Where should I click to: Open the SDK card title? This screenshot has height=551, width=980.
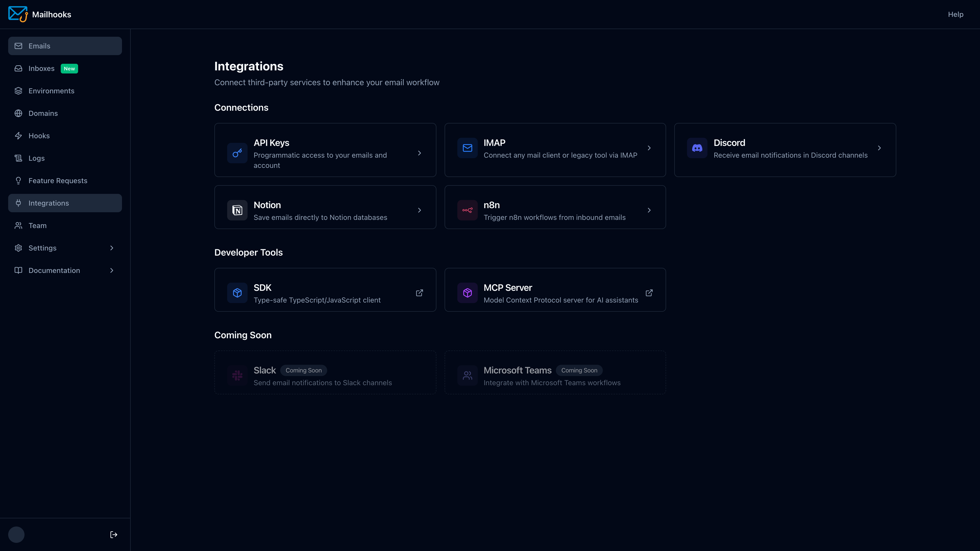(263, 287)
